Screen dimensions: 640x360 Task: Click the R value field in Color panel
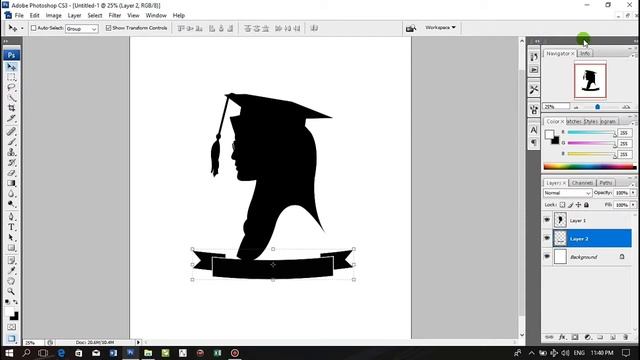(624, 133)
